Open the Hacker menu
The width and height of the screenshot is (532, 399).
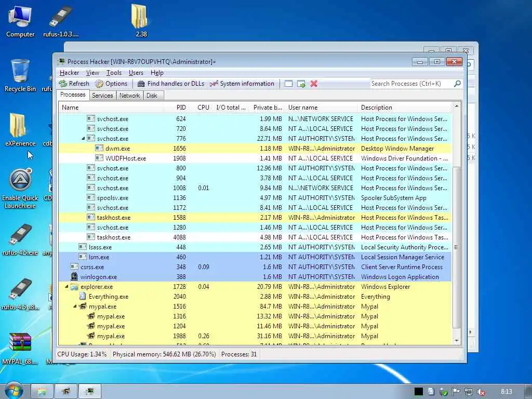click(69, 73)
